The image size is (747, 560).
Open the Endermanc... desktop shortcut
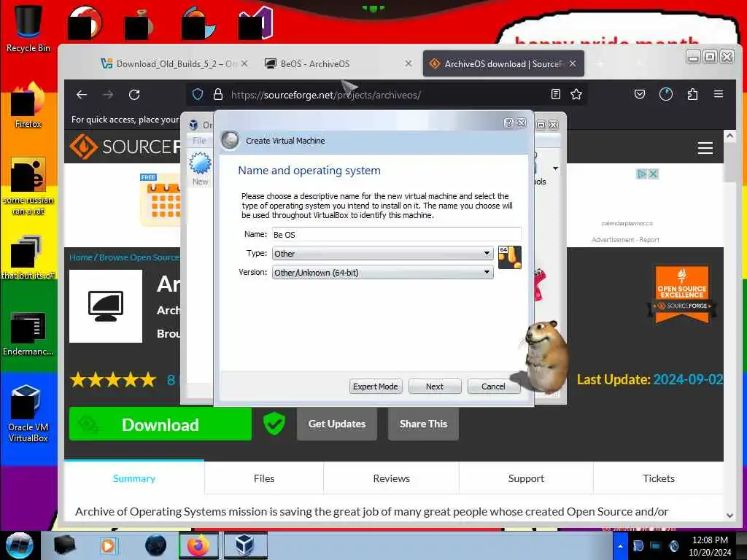click(28, 333)
